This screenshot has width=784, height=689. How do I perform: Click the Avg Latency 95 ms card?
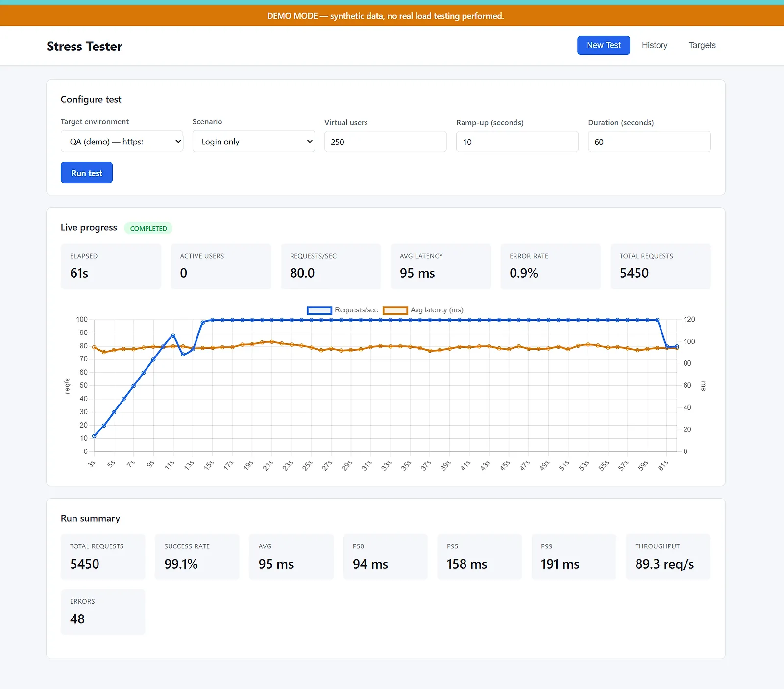click(441, 266)
